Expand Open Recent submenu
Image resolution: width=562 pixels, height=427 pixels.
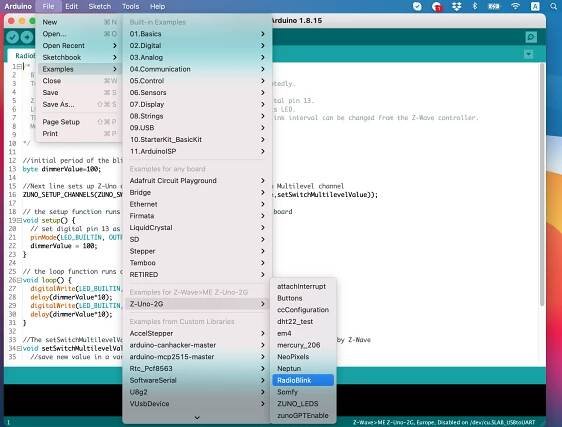80,46
